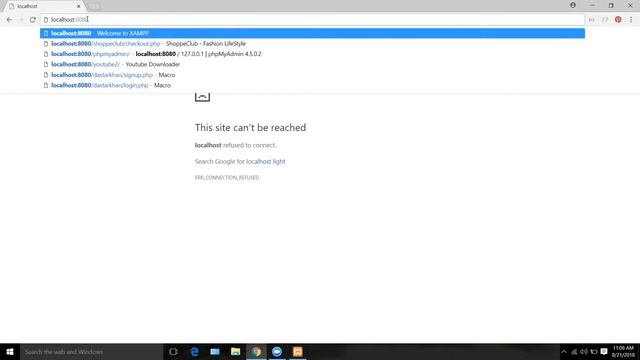Close the localhost tab

(78, 6)
